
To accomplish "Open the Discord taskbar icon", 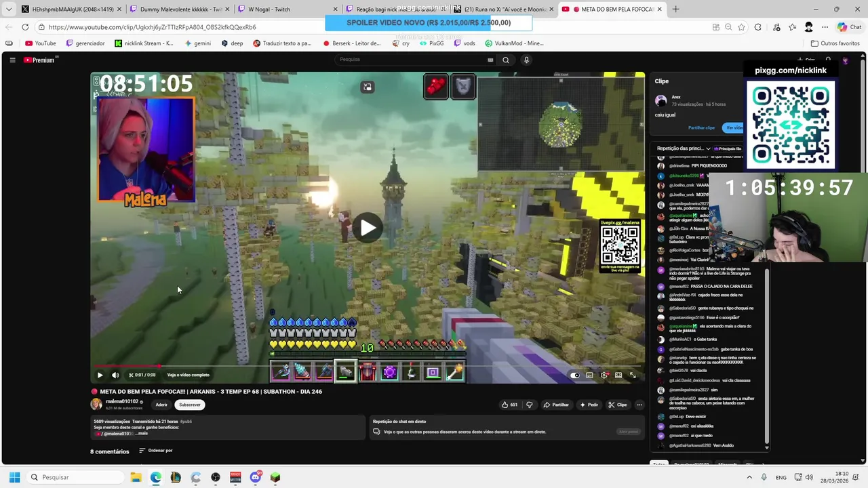I will (255, 477).
